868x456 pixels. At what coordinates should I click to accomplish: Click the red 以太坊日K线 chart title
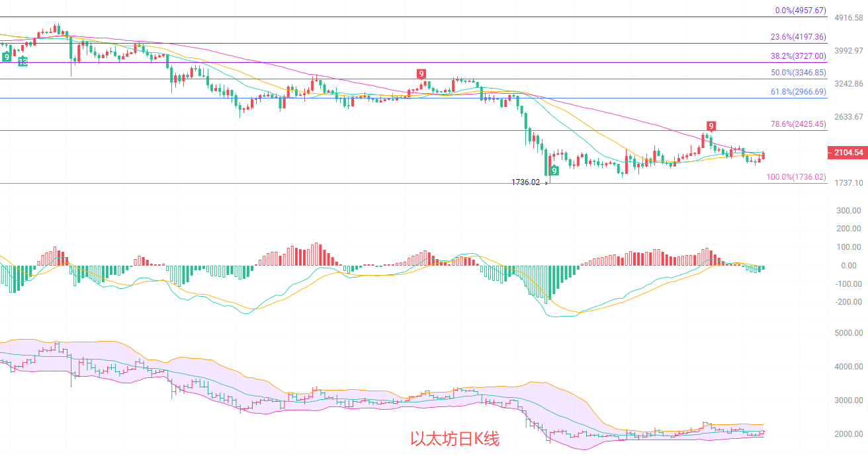[x=455, y=439]
